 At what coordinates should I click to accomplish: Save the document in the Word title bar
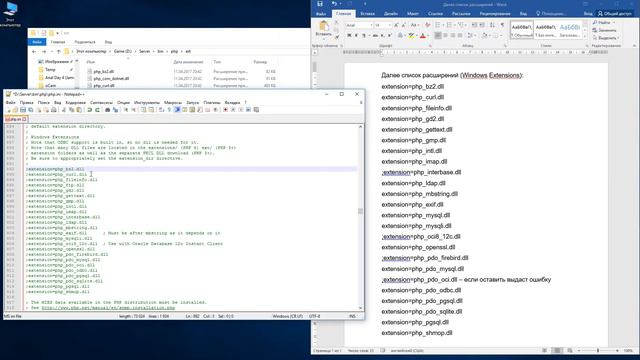320,4
